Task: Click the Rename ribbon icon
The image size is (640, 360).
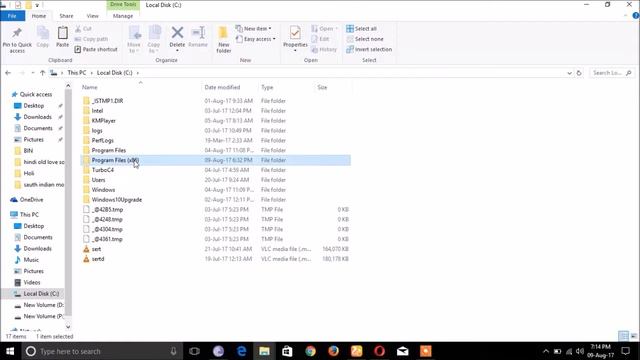Action: 198,33
